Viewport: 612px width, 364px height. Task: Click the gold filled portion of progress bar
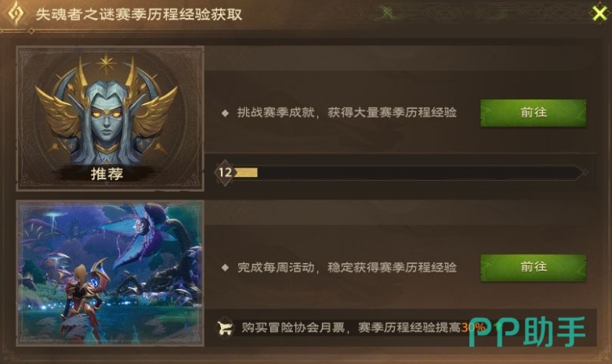pos(246,172)
